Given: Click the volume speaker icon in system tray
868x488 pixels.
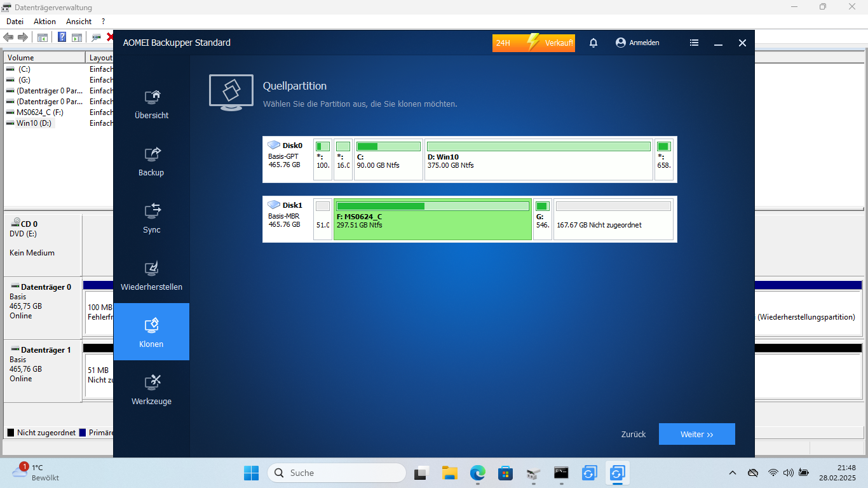Looking at the screenshot, I should coord(789,473).
